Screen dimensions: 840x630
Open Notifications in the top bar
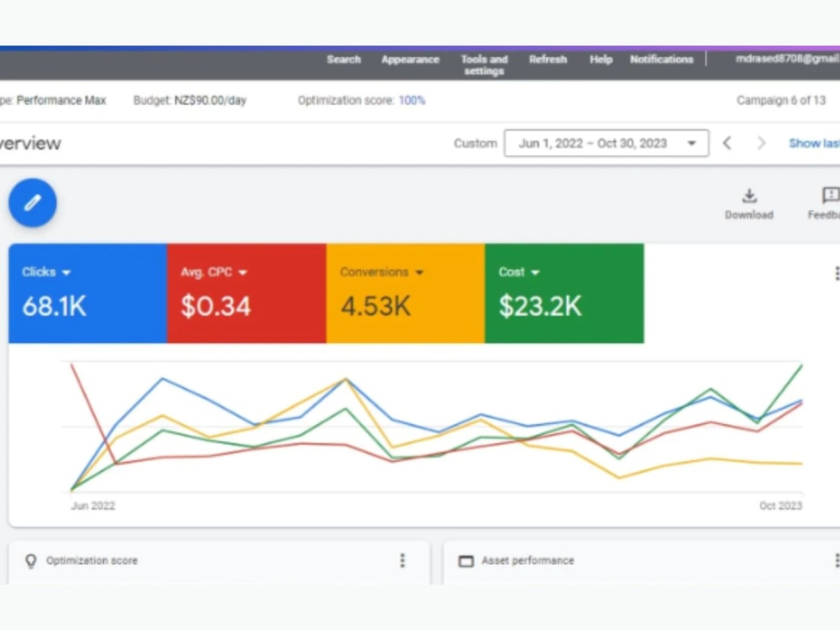pyautogui.click(x=662, y=60)
